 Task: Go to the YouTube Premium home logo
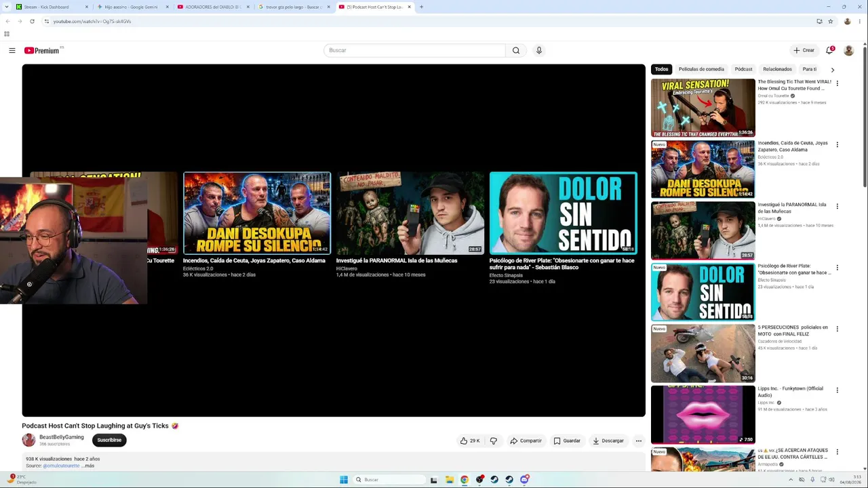click(42, 50)
